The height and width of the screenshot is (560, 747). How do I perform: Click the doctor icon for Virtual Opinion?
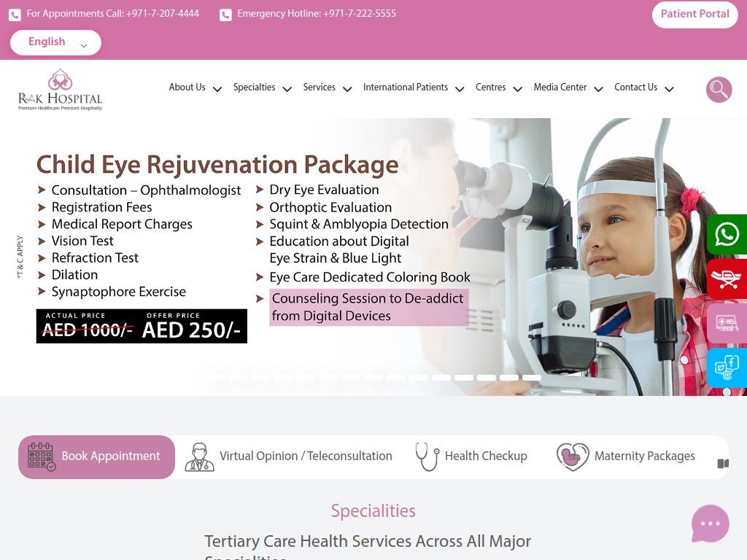point(199,457)
